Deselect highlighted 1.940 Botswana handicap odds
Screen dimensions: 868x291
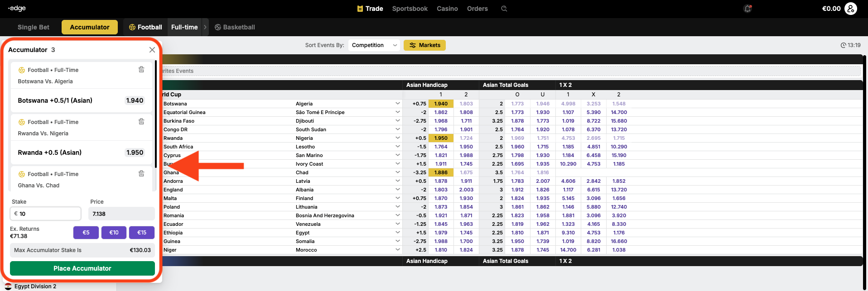pos(440,104)
